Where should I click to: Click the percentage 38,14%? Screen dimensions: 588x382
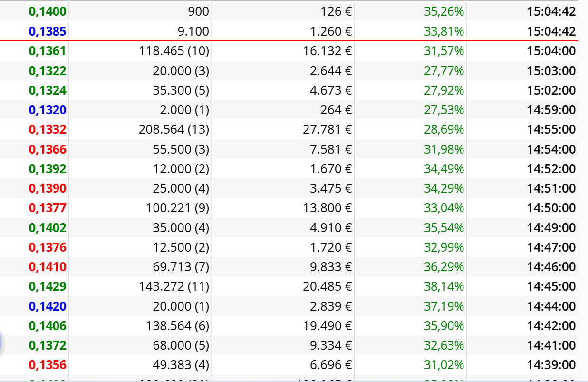tap(444, 286)
